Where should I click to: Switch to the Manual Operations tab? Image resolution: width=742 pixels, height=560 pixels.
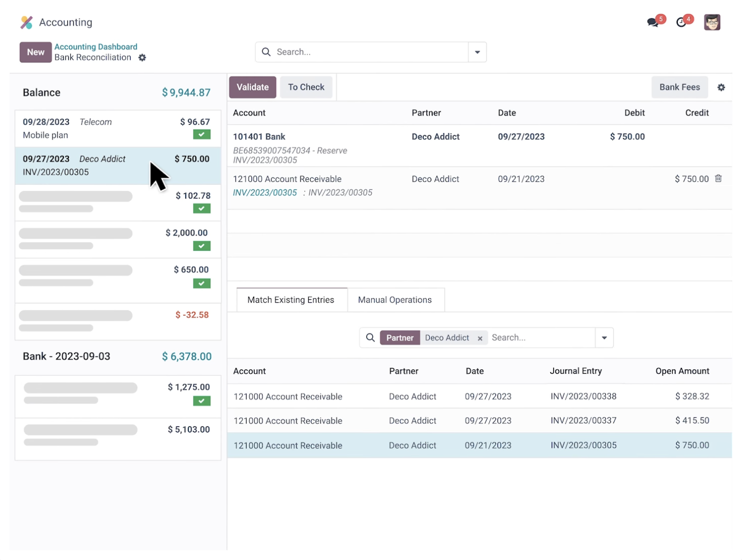point(395,300)
